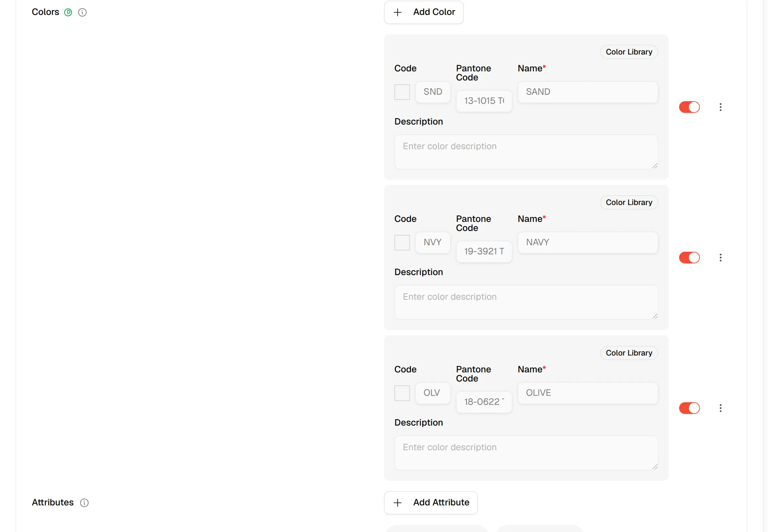Pick the color swatch beside NVY code
This screenshot has height=532, width=768.
402,243
